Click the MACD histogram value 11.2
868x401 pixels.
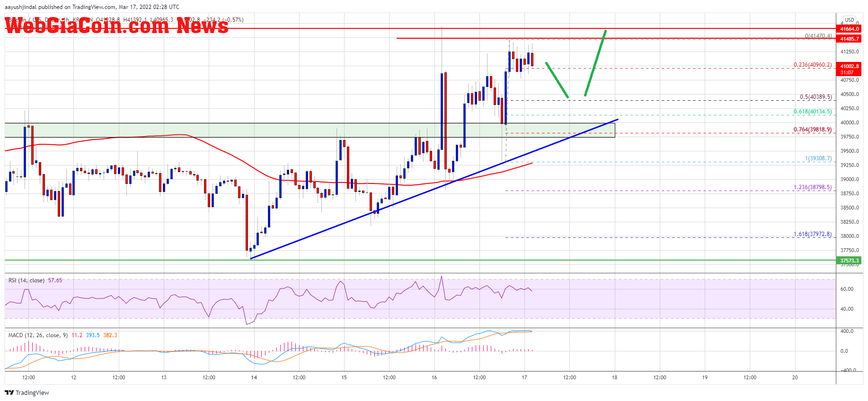pyautogui.click(x=77, y=335)
